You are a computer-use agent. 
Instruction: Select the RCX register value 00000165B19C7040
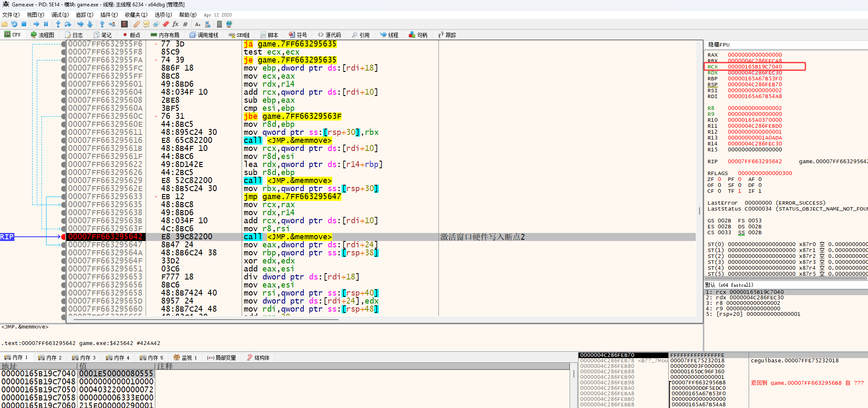click(x=755, y=67)
